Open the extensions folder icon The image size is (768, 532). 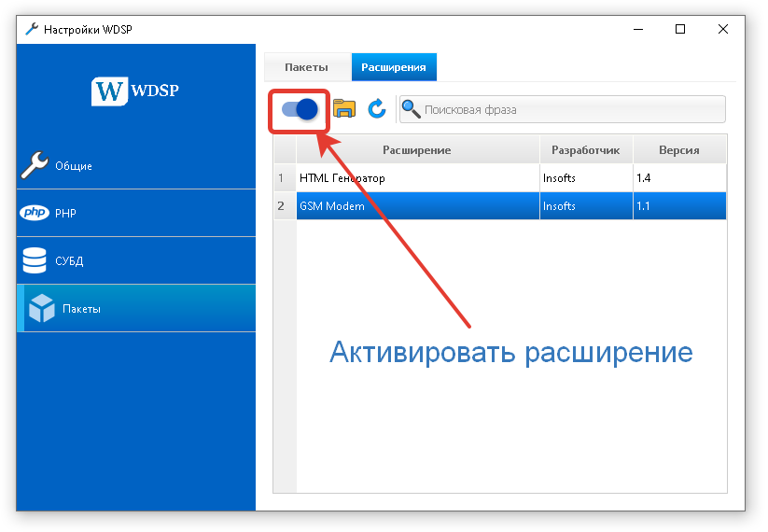tap(344, 109)
